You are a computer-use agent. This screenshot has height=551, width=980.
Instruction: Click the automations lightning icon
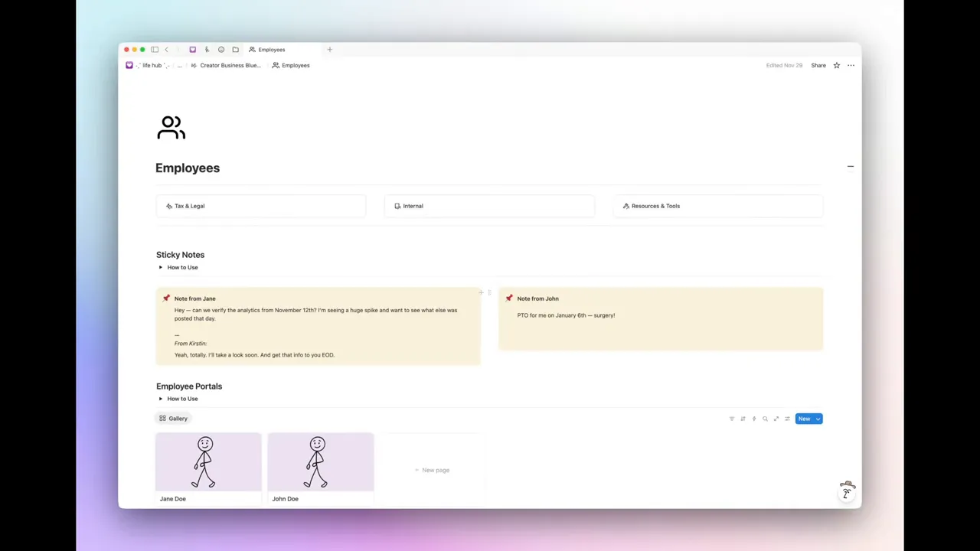pyautogui.click(x=753, y=419)
